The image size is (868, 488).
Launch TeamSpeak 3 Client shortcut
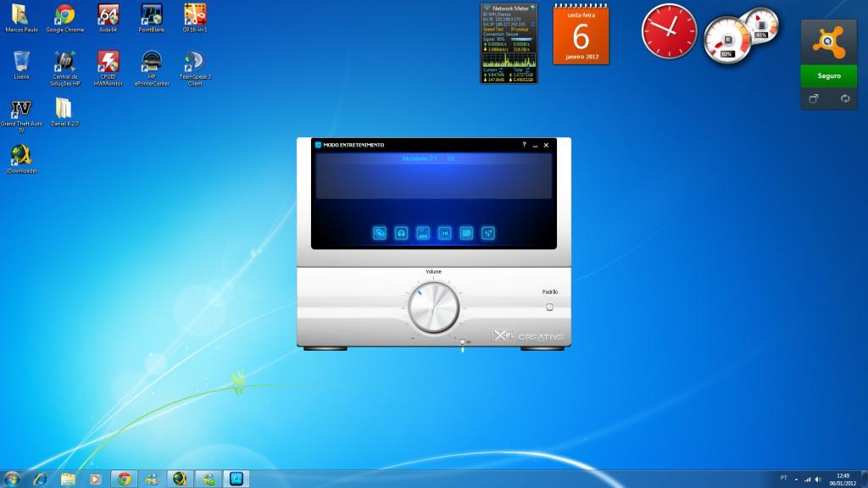pos(195,69)
